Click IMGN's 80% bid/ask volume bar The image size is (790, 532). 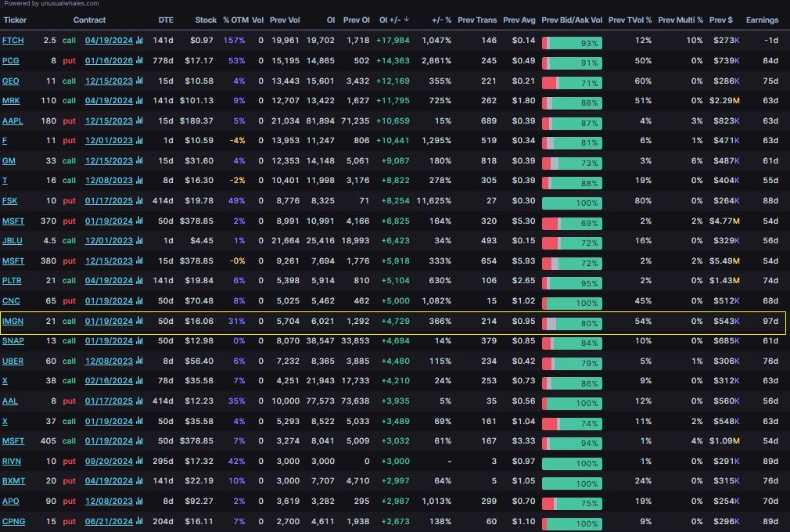coord(571,321)
